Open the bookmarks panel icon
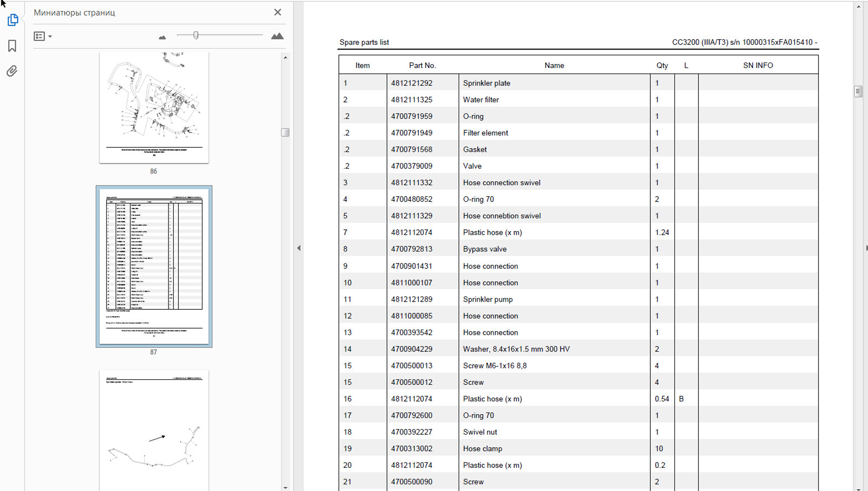Screen dimensions: 868x491 click(12, 46)
